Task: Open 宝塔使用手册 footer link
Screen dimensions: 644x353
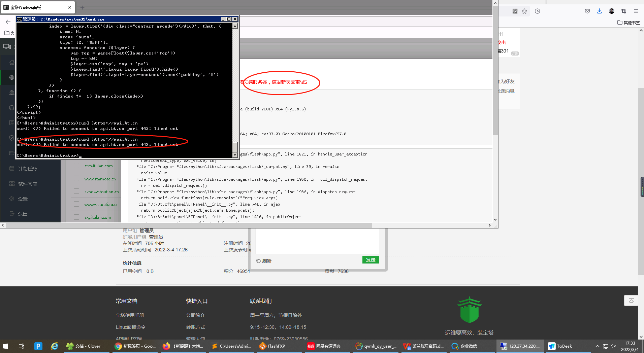Action: pos(130,315)
